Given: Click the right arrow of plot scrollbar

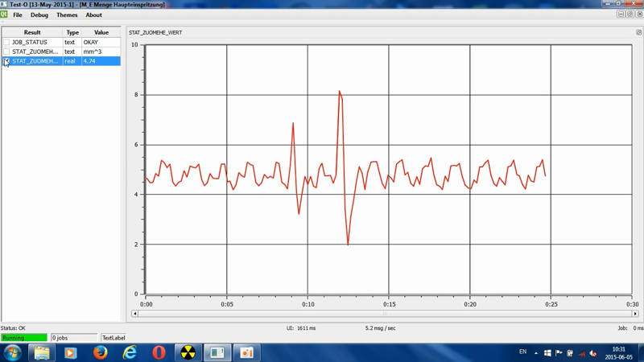Looking at the screenshot, I should click(x=635, y=314).
